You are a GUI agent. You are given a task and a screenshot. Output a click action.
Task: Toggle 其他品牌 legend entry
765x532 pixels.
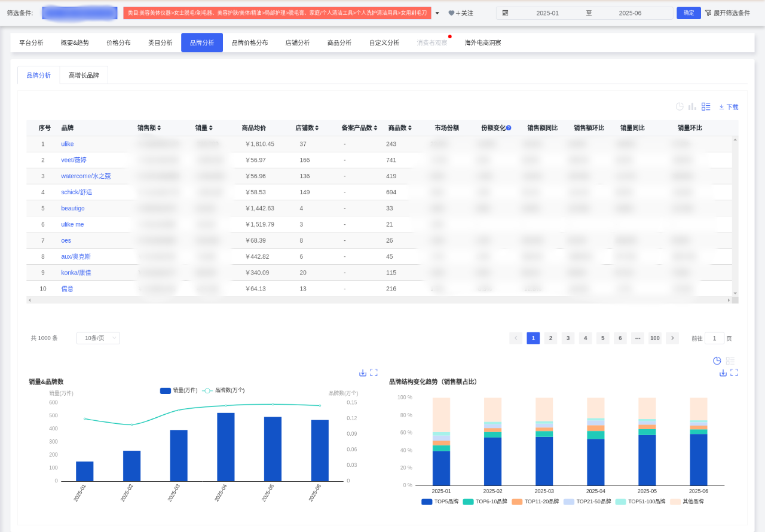tap(687, 502)
